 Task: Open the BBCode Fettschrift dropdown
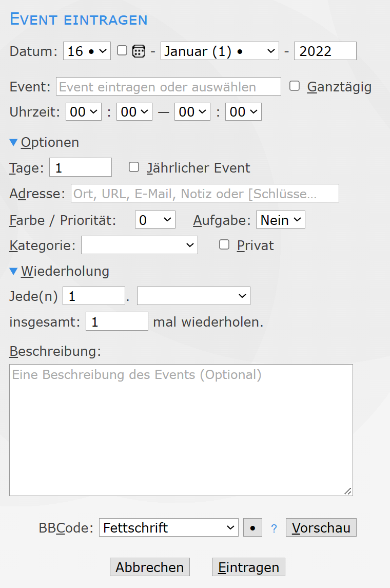pyautogui.click(x=168, y=527)
